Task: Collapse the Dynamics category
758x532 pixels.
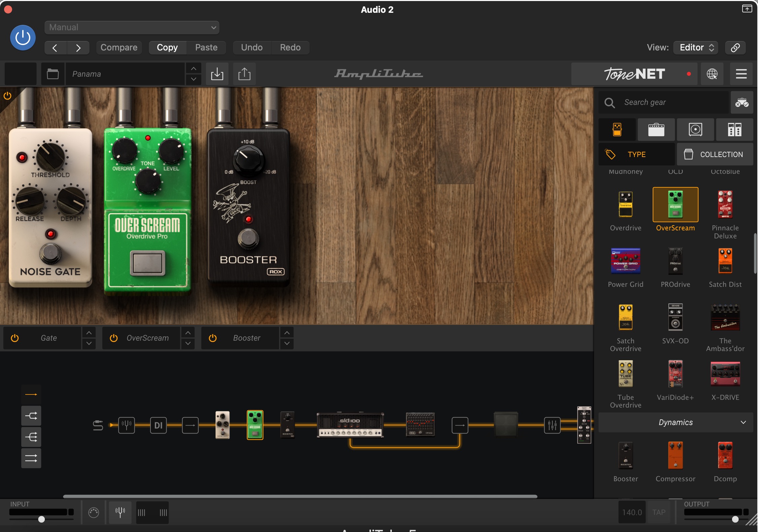Action: (676, 422)
